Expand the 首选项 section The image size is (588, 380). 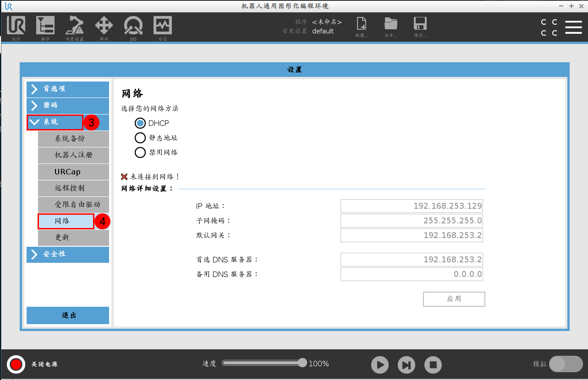(x=67, y=89)
